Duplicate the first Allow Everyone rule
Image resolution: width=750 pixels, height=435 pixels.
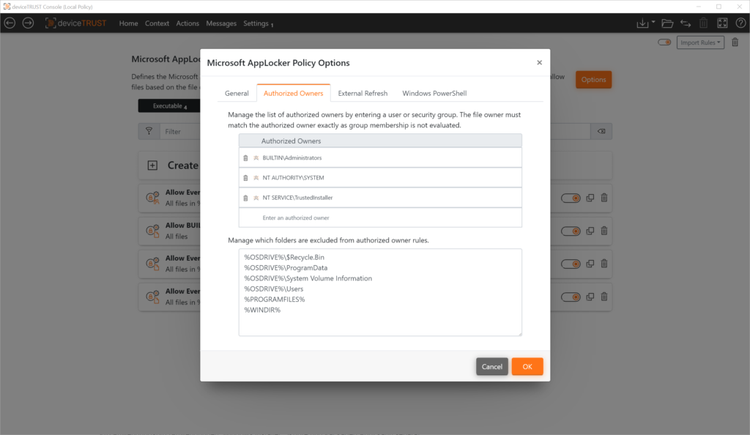pos(590,198)
